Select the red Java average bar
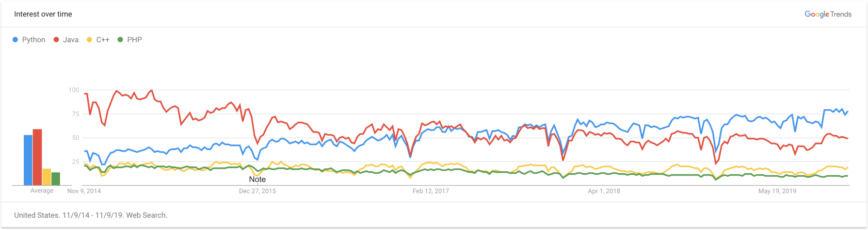The width and height of the screenshot is (868, 230). tap(37, 157)
